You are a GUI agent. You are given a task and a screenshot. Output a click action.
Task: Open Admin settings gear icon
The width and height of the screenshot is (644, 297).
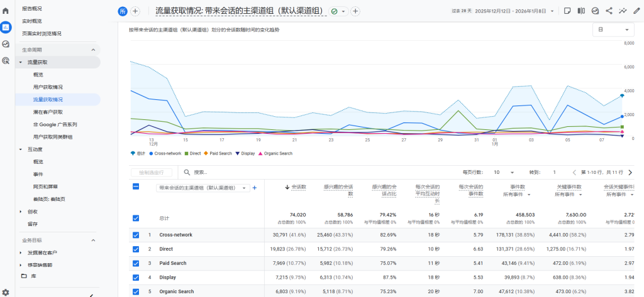(6, 292)
